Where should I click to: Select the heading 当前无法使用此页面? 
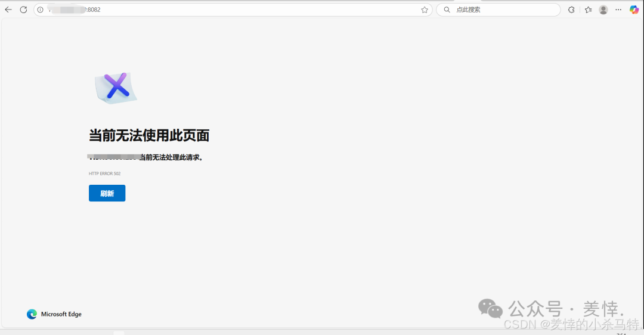pyautogui.click(x=149, y=135)
